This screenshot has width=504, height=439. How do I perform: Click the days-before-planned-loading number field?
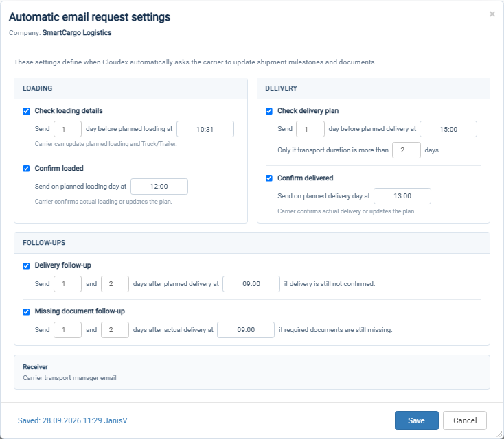tap(67, 129)
